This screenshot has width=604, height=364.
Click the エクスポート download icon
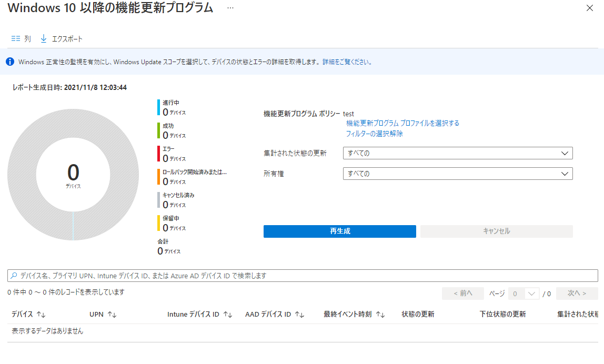point(44,39)
